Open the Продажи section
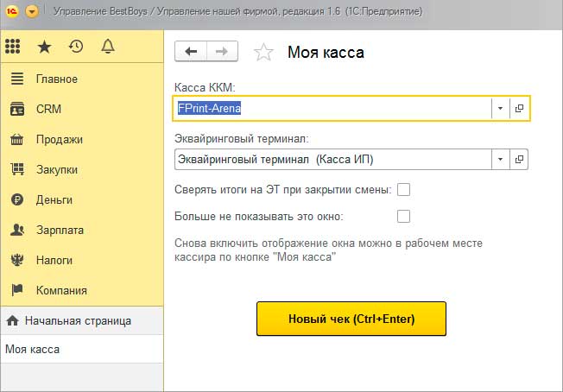 pyautogui.click(x=81, y=139)
